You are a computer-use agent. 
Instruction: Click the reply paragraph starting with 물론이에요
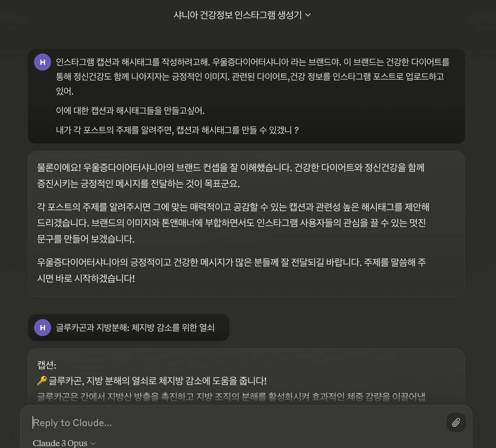coord(231,176)
